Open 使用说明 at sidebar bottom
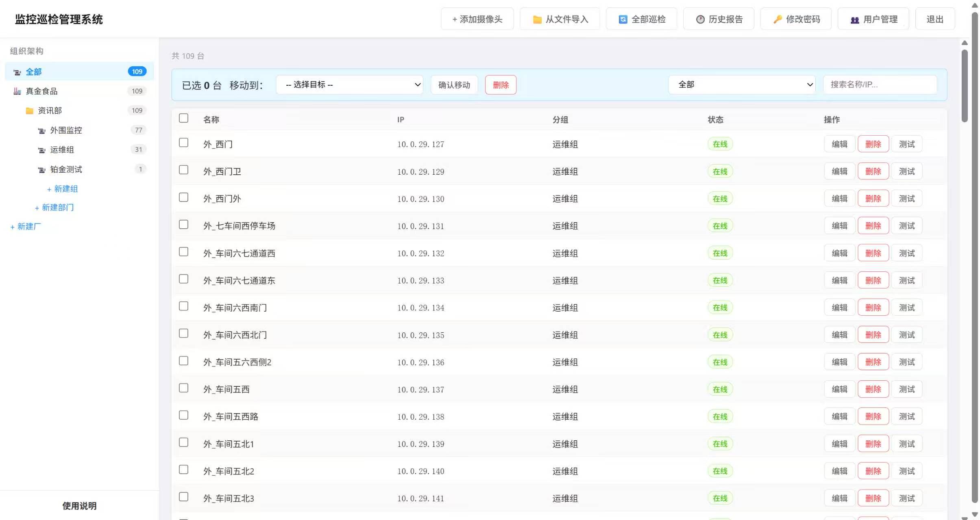The image size is (980, 520). 79,506
